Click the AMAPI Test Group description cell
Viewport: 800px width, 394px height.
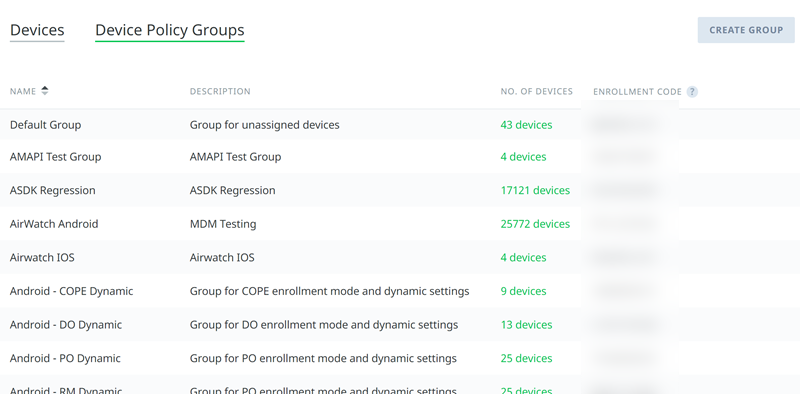235,157
